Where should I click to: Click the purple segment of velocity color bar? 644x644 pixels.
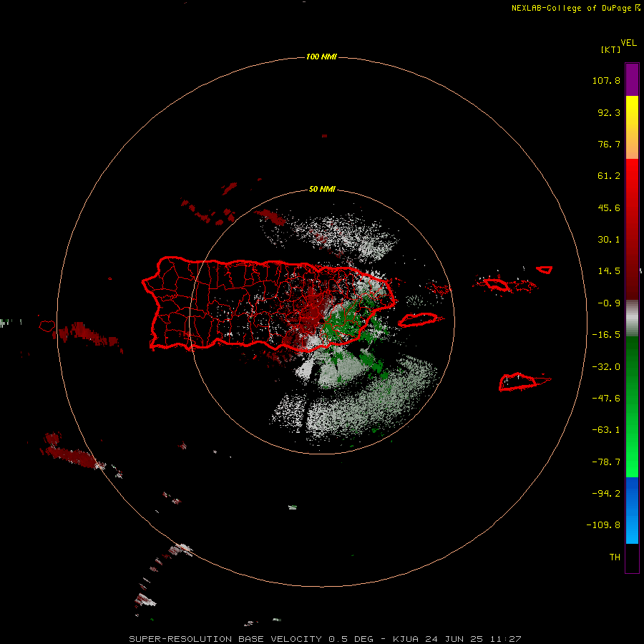[x=632, y=79]
